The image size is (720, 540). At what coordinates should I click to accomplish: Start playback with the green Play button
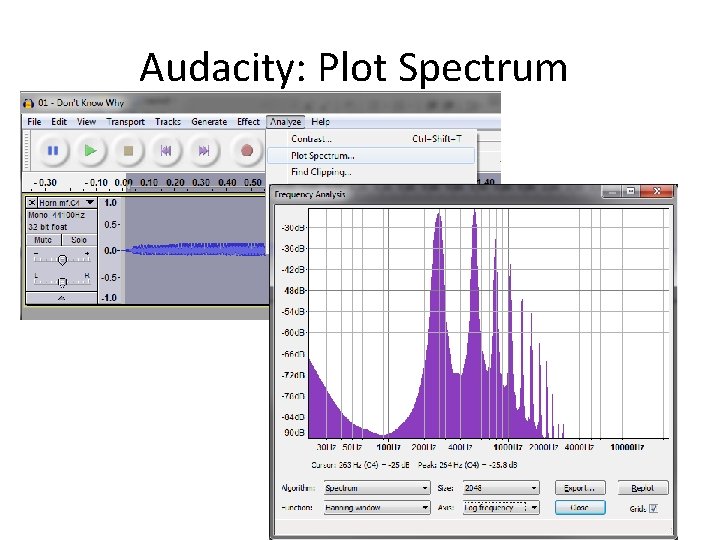click(90, 151)
